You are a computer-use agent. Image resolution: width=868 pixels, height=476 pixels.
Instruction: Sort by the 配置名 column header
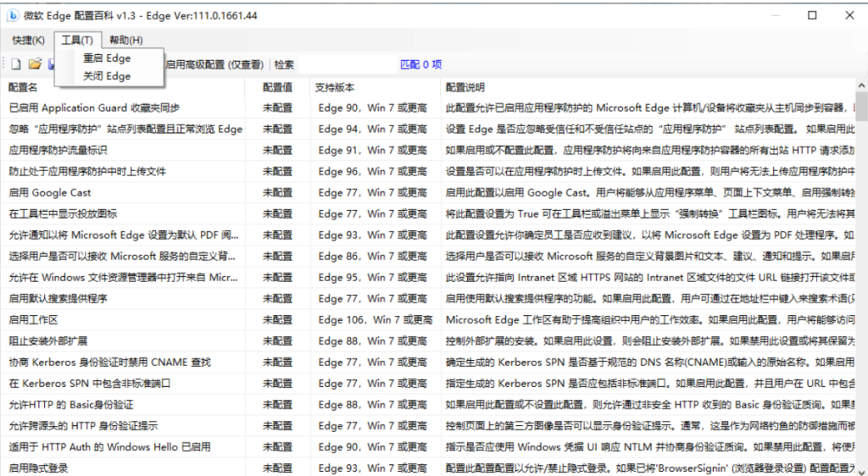point(24,87)
